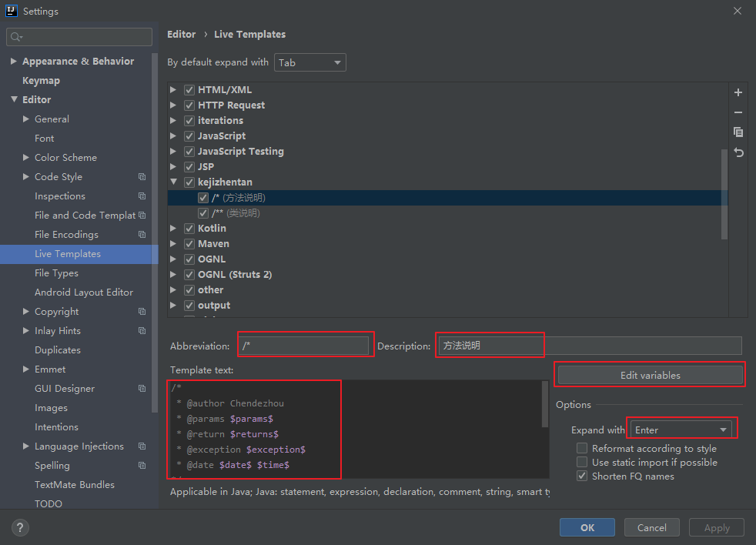Click the Cancel button
Screen dimensions: 756x545
click(652, 527)
